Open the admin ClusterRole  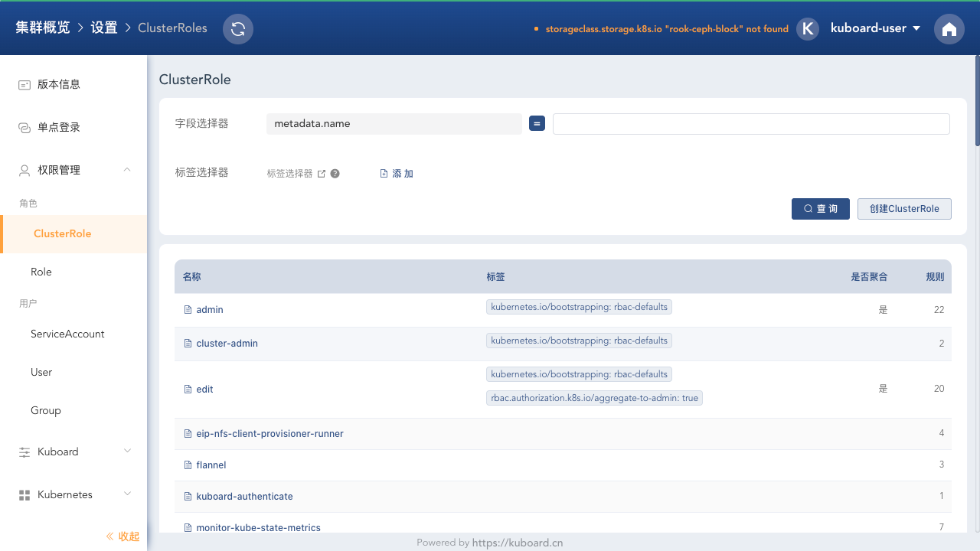point(210,310)
